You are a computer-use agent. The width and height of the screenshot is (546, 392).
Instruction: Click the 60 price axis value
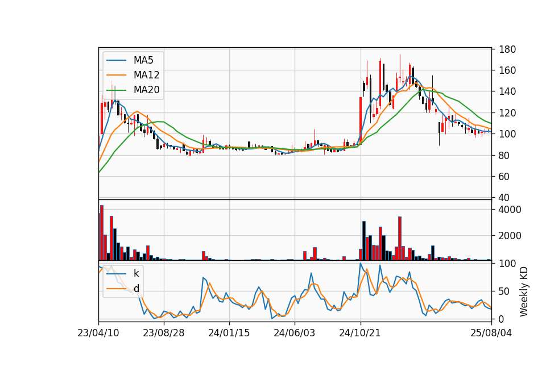click(x=504, y=177)
